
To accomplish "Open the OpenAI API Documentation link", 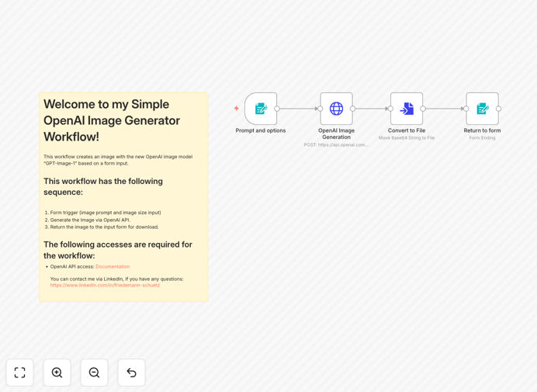I will [x=113, y=266].
